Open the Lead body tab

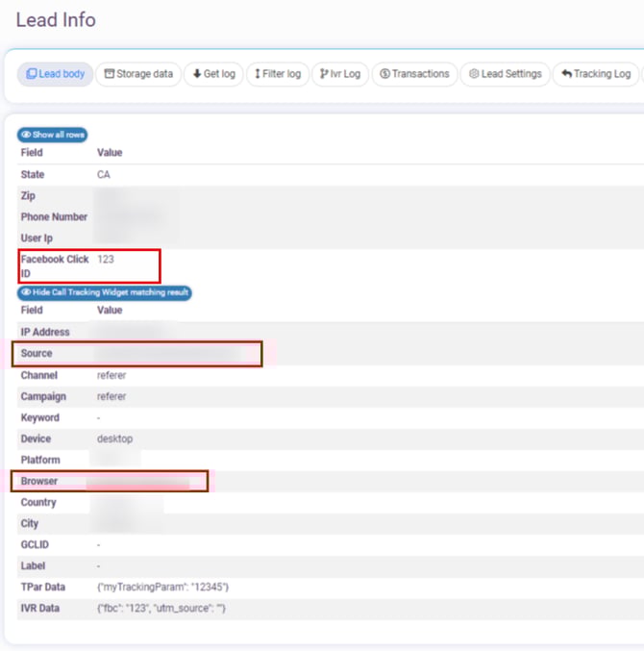coord(56,74)
